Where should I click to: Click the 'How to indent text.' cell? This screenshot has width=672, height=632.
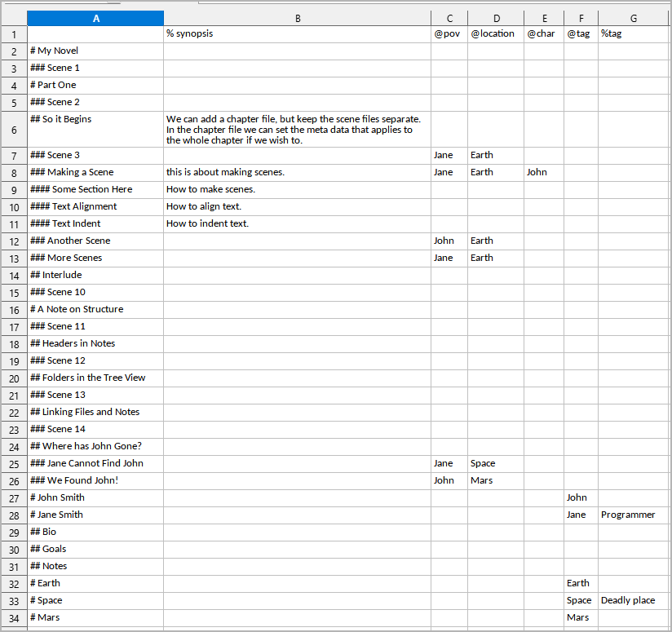click(298, 224)
